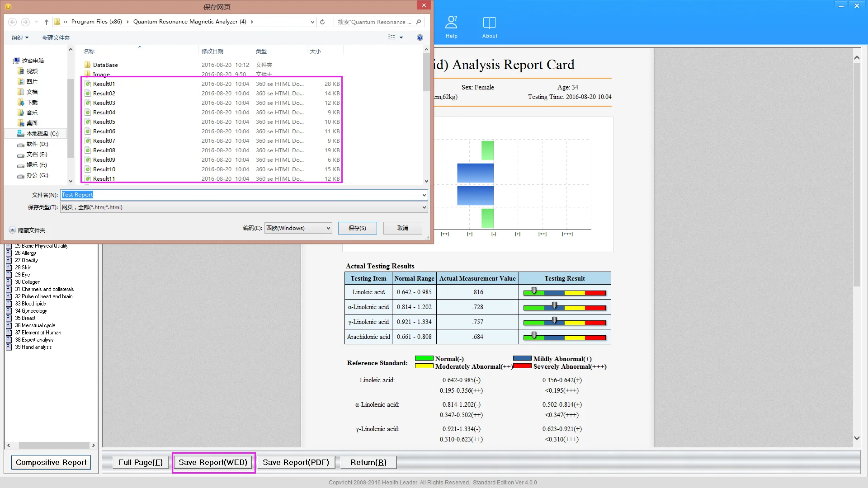Select the 27.Obesity report item
This screenshot has height=488, width=868.
[x=26, y=260]
